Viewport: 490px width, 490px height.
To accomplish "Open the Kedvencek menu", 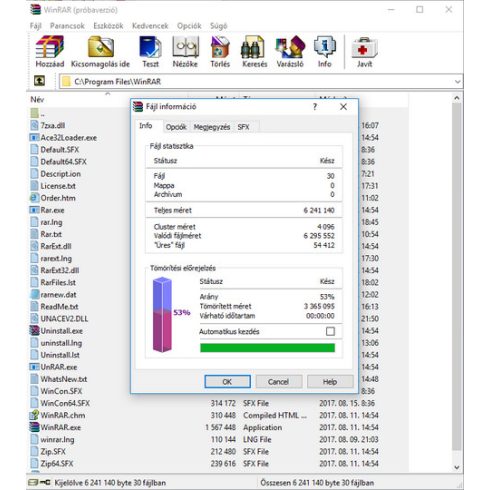I will [150, 26].
